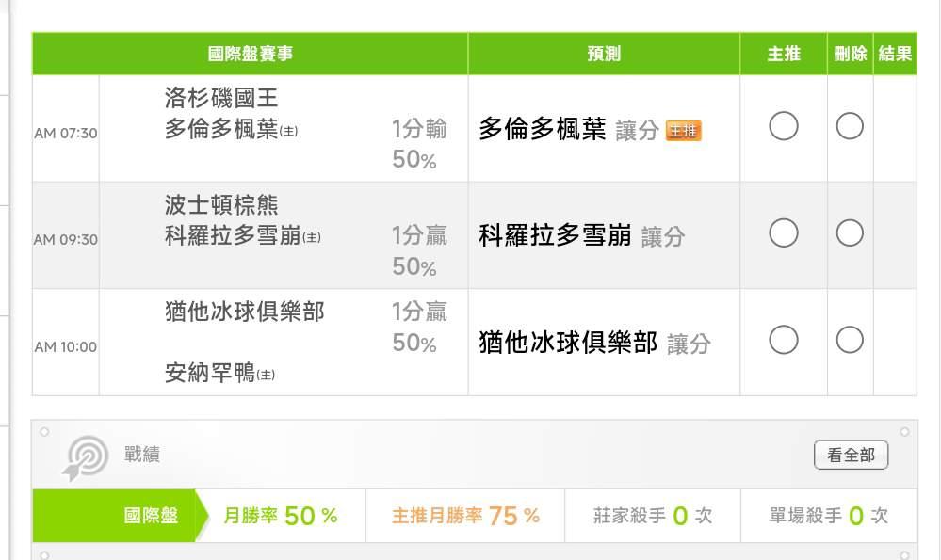
Task: Select 主推 radio for 多倫多楓葉 game
Action: click(x=784, y=126)
